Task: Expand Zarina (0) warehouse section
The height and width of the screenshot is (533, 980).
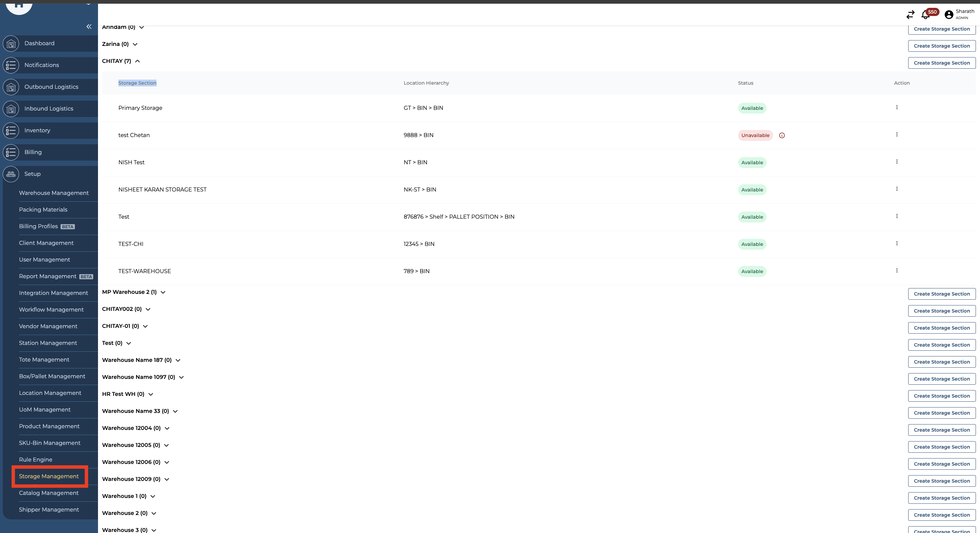Action: pos(135,45)
